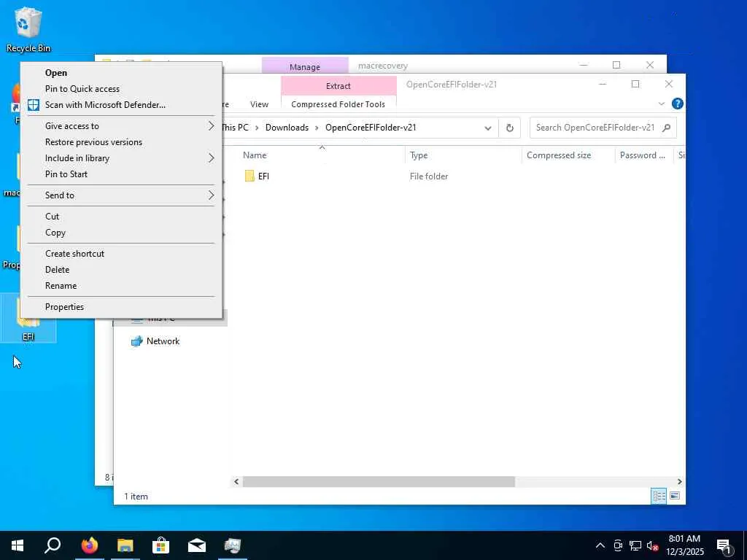The height and width of the screenshot is (560, 747).
Task: Open Explorer help with the question mark icon
Action: 677,104
